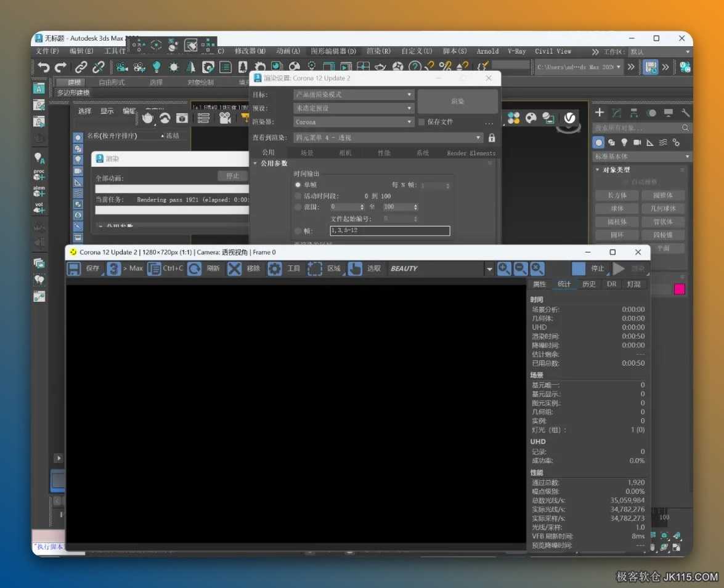Image resolution: width=724 pixels, height=588 pixels.
Task: Switch to 统计 stats tab in VFB
Action: tap(564, 284)
